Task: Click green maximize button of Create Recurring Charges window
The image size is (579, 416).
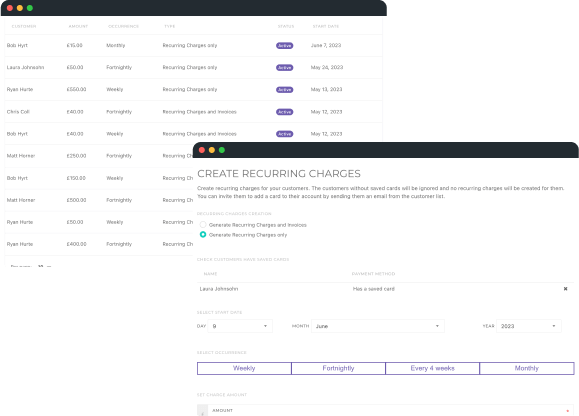Action: [222, 150]
